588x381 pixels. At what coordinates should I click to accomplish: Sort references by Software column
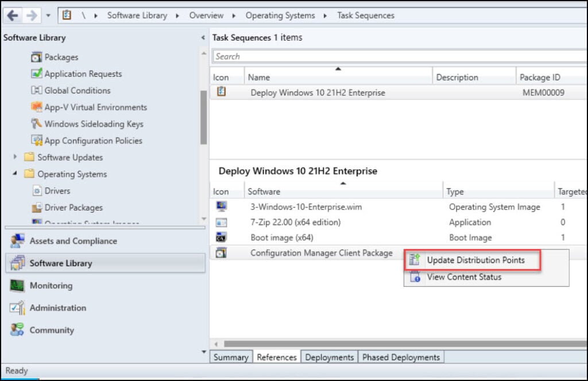point(343,192)
